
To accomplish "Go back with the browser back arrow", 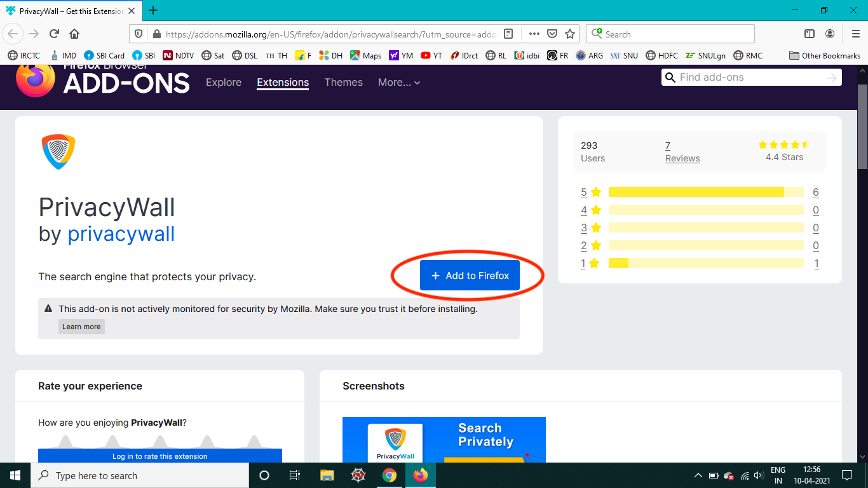I will point(13,34).
